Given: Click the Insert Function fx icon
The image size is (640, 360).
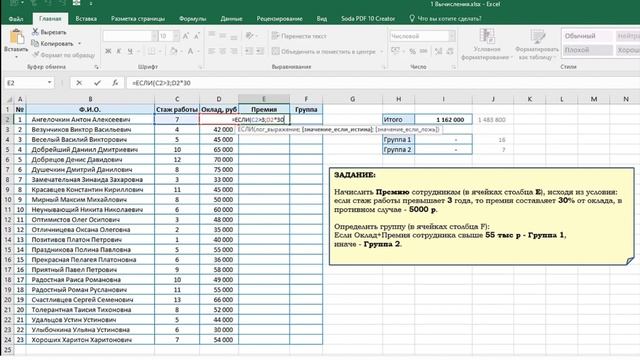Looking at the screenshot, I should [x=115, y=83].
